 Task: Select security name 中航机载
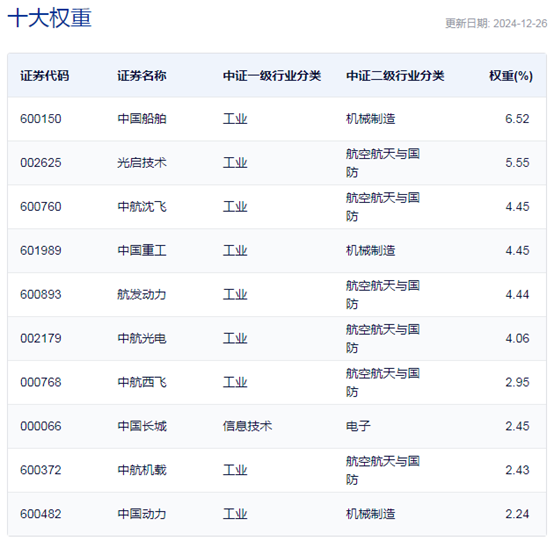pyautogui.click(x=142, y=470)
